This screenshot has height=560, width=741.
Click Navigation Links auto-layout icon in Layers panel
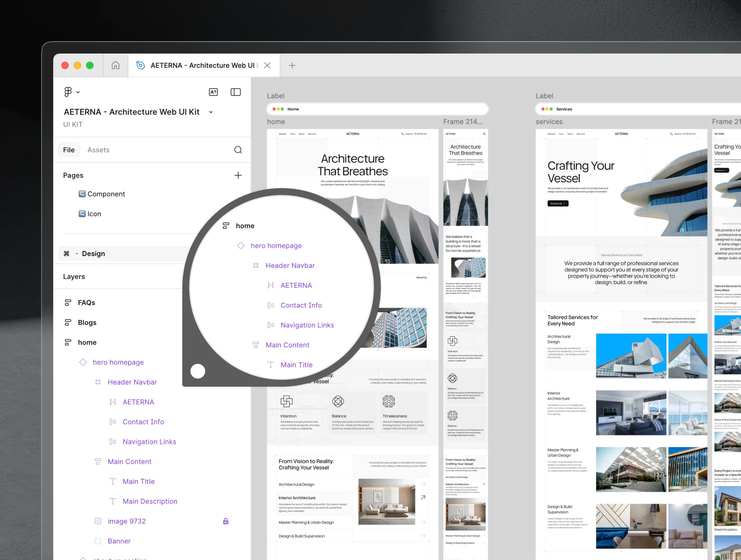pyautogui.click(x=113, y=441)
